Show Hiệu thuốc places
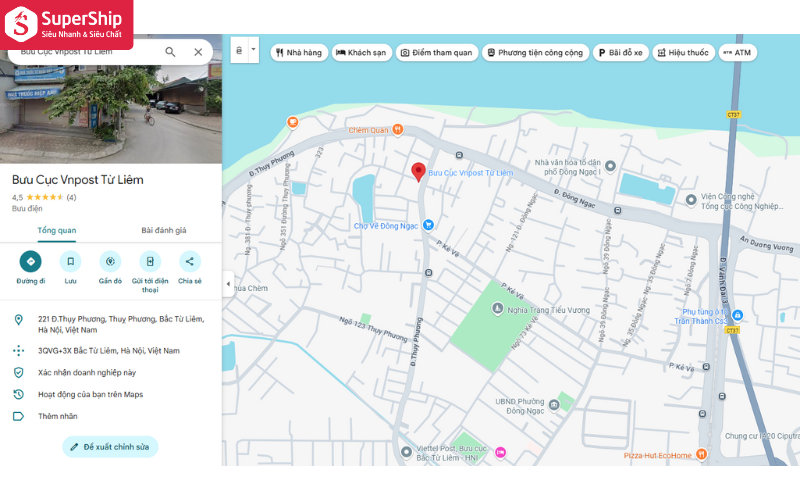The height and width of the screenshot is (500, 800). 683,53
